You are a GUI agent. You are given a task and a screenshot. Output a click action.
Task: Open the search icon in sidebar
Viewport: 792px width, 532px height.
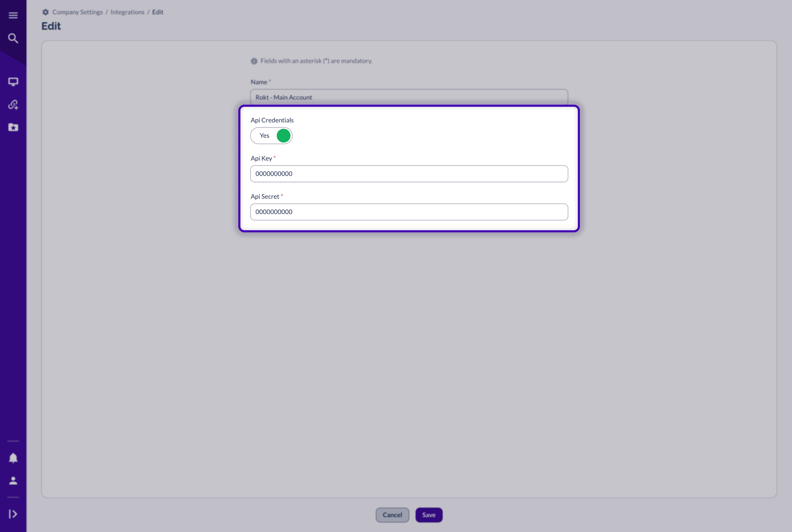pos(13,38)
